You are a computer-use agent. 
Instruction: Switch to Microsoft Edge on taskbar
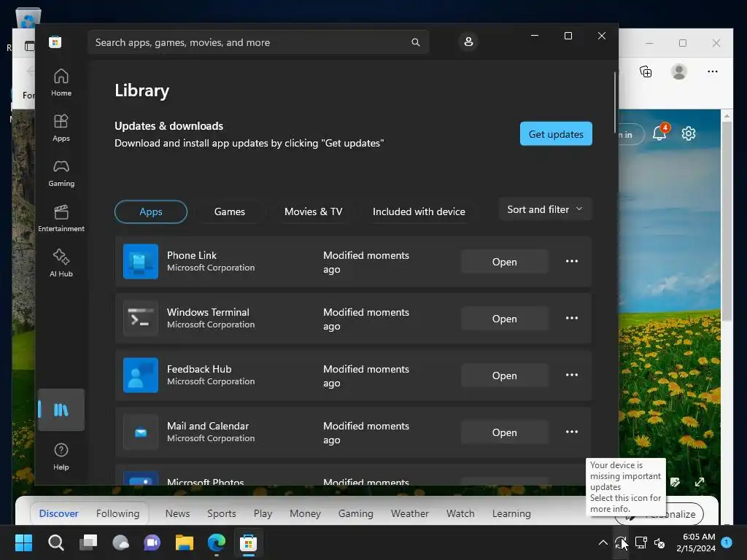(216, 542)
